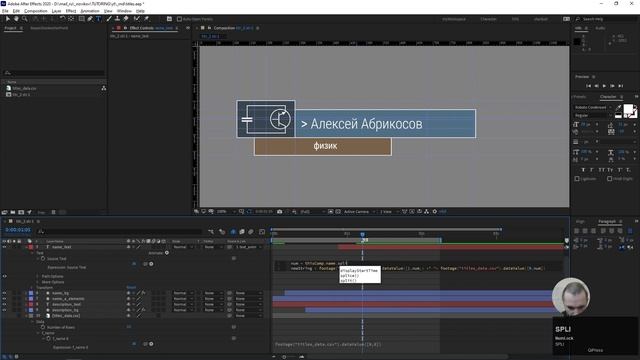Viewport: 640px width, 360px height.
Task: Hide the description_bg layer eye toggle
Action: [x=4, y=310]
